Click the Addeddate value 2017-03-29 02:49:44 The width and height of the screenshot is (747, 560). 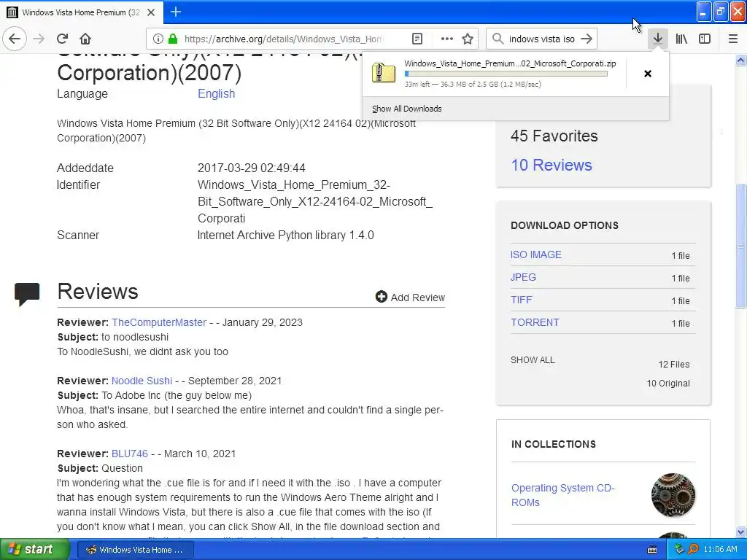(x=252, y=168)
